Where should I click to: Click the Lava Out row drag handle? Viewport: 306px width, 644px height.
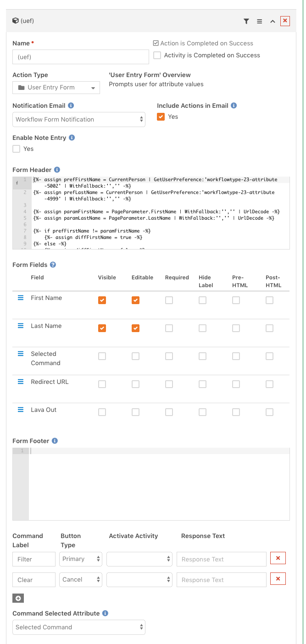pos(21,410)
